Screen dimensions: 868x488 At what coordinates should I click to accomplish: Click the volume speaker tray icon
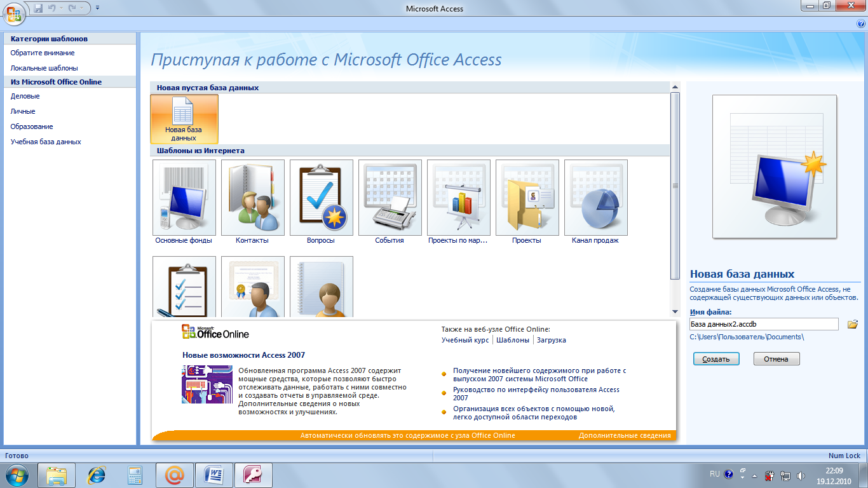point(801,475)
